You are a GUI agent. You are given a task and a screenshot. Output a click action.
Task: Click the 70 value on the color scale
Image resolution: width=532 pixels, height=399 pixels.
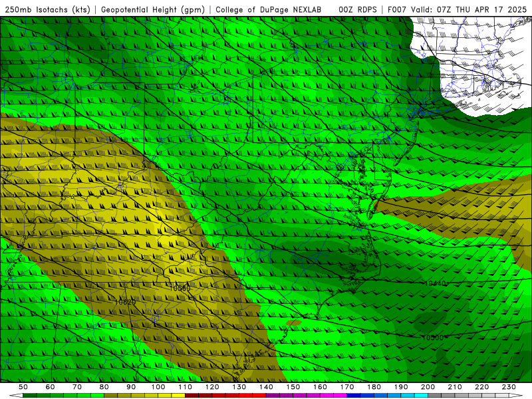tap(77, 387)
